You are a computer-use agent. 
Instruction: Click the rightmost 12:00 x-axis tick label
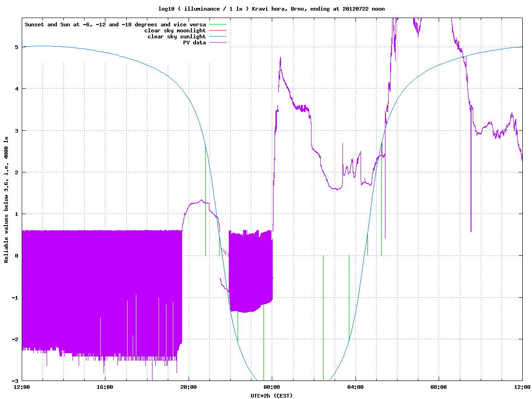coord(522,387)
